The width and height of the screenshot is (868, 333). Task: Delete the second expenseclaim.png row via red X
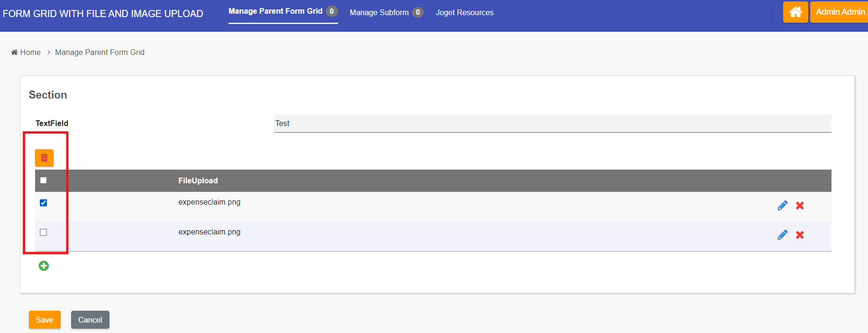click(x=800, y=235)
